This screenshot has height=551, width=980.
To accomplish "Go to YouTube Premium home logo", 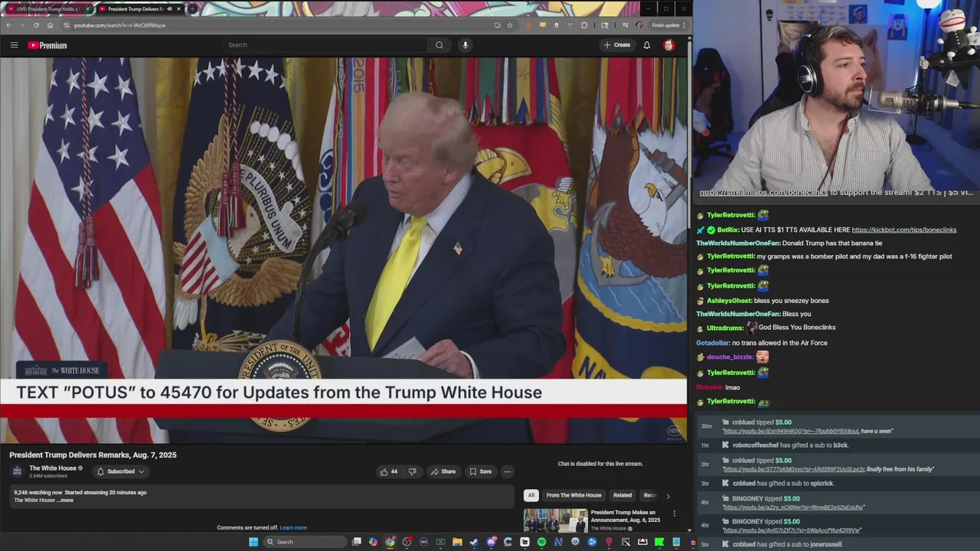I will coord(47,45).
